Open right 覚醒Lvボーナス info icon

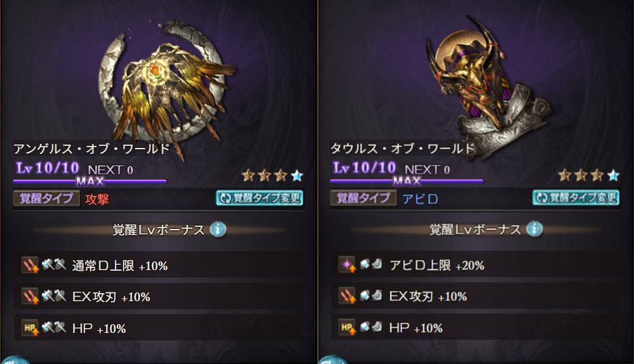(535, 229)
